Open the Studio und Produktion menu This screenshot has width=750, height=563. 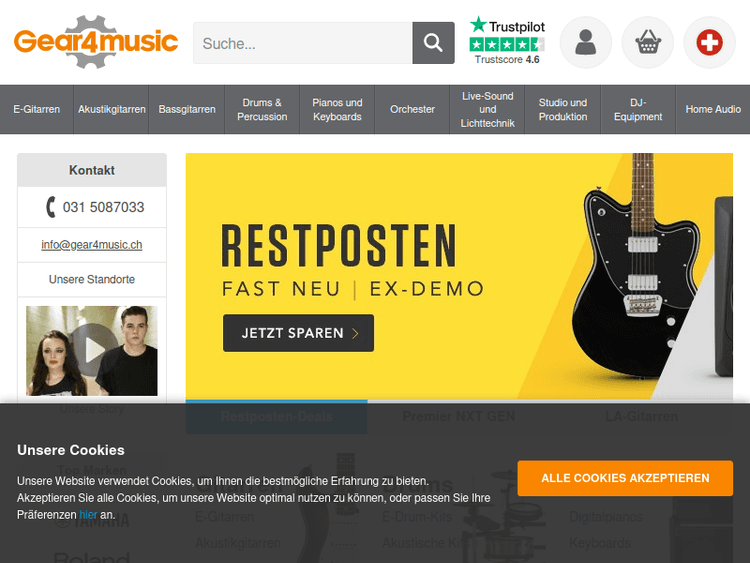point(563,110)
